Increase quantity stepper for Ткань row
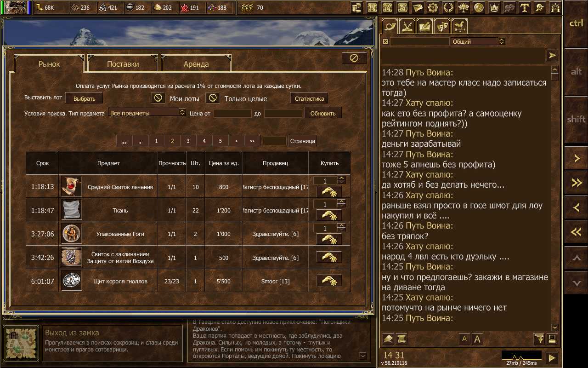This screenshot has height=368, width=588. [341, 202]
